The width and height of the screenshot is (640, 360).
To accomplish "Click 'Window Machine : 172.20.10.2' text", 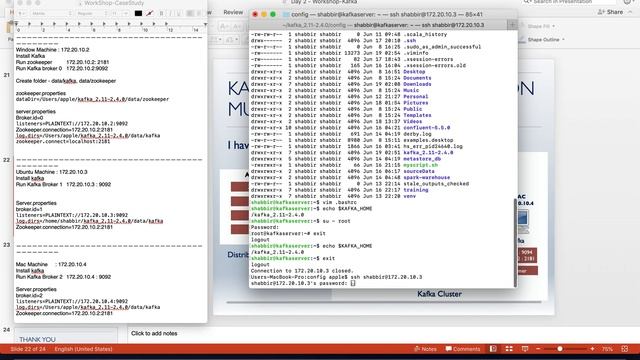I will (52, 50).
